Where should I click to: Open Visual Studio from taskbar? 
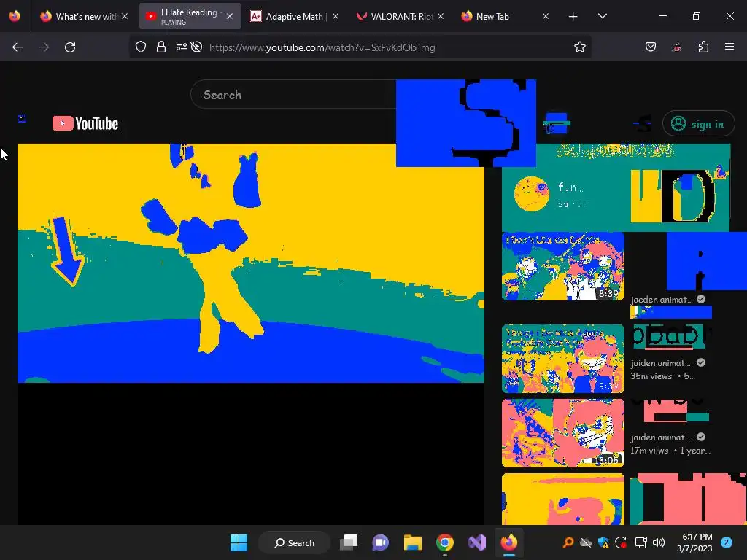click(x=477, y=542)
